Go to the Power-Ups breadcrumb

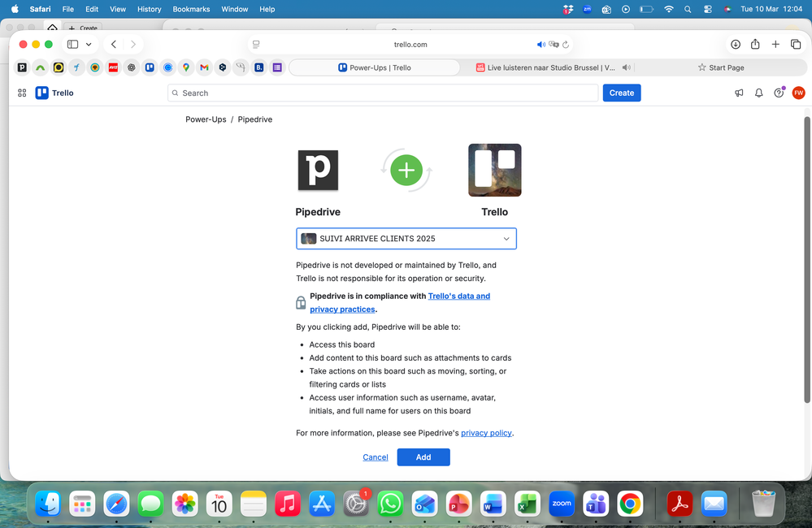click(206, 119)
